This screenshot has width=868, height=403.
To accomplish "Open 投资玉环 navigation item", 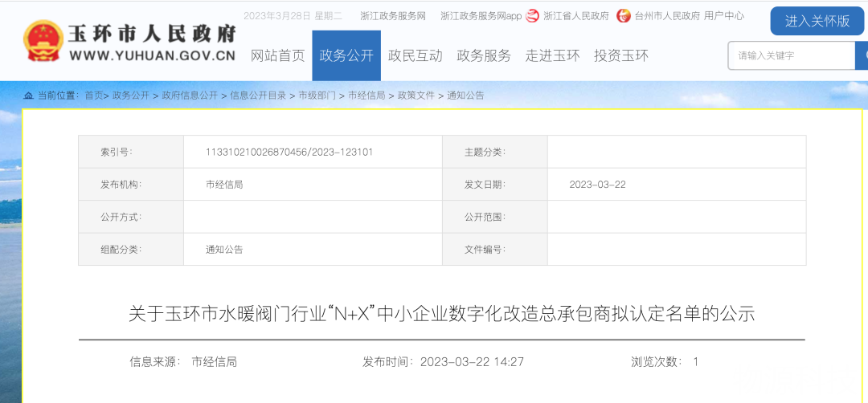I will click(x=620, y=55).
